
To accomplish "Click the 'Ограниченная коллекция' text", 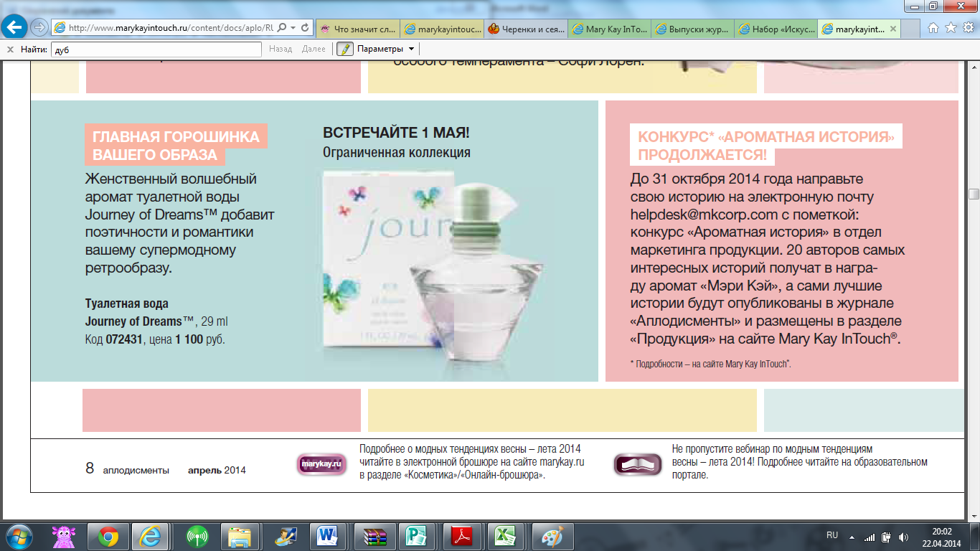I will tap(396, 152).
